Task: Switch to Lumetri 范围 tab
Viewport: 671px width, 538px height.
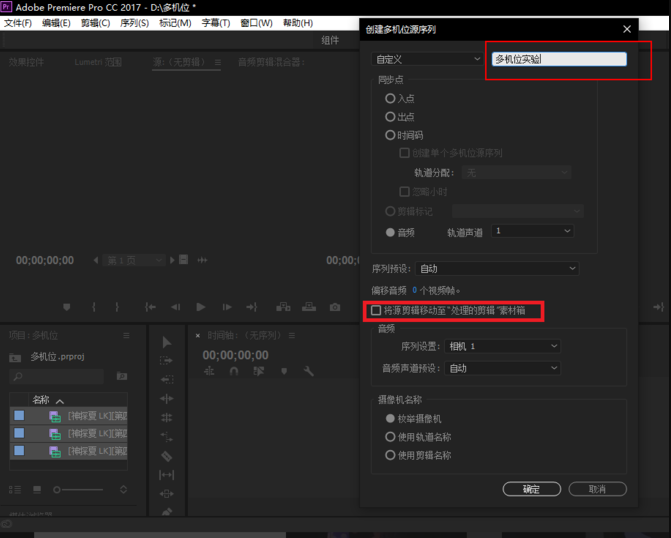Action: 98,62
